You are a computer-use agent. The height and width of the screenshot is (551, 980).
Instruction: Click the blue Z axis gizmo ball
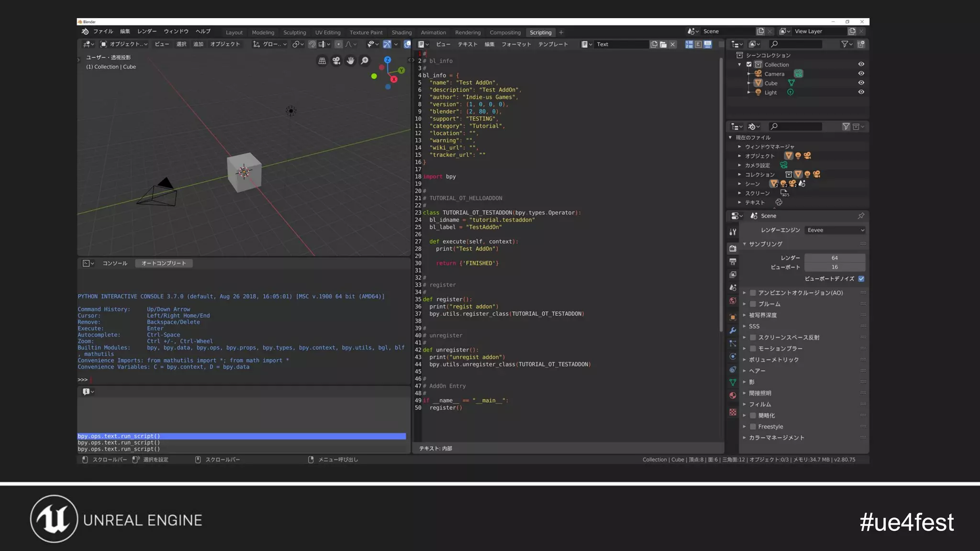point(388,60)
